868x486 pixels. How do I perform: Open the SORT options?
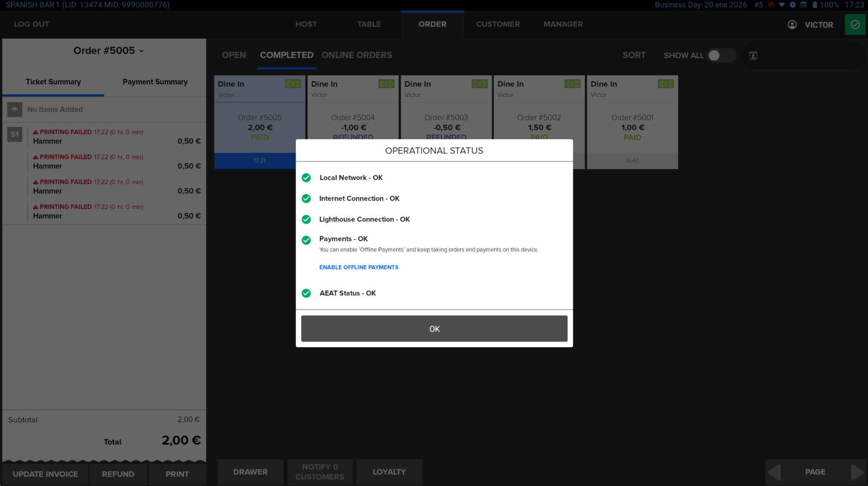coord(634,55)
